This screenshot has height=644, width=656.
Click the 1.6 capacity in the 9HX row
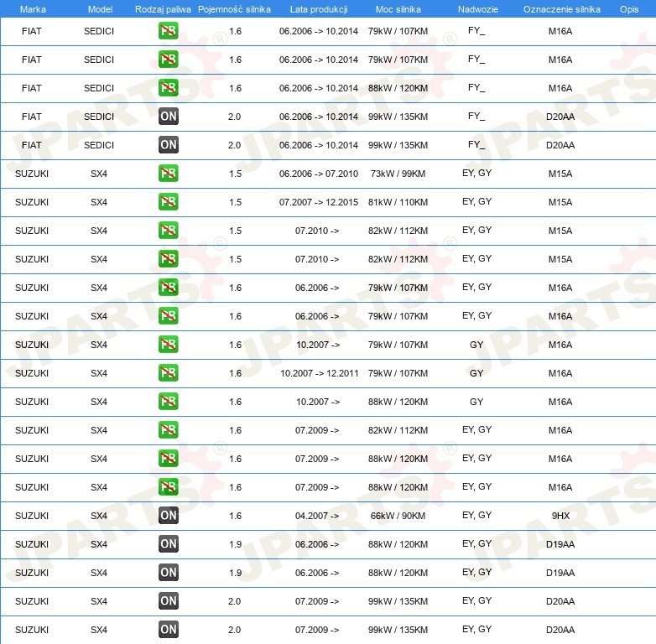click(235, 516)
